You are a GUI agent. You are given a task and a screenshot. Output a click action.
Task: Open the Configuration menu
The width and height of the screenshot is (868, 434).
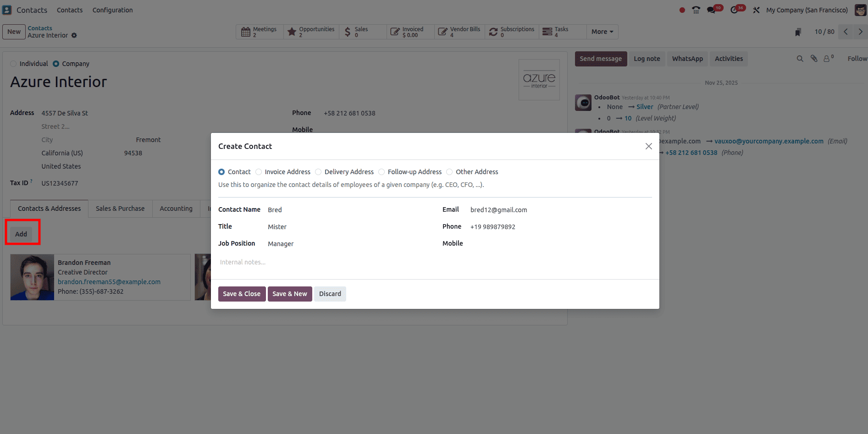pyautogui.click(x=112, y=10)
